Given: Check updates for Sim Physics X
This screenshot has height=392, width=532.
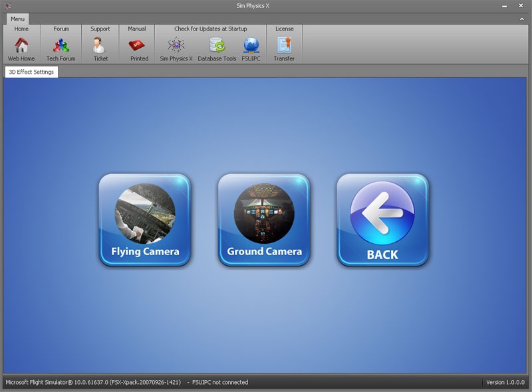Looking at the screenshot, I should coord(176,46).
